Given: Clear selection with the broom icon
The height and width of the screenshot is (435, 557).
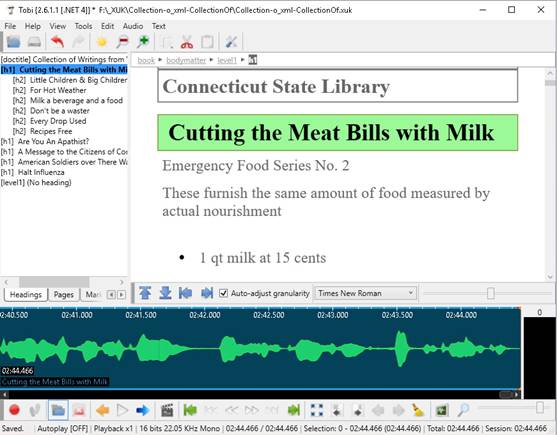Looking at the screenshot, I should click(x=418, y=410).
